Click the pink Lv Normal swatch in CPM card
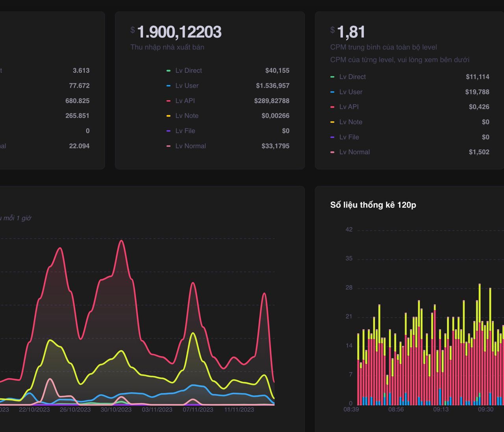Image resolution: width=504 pixels, height=432 pixels. (332, 152)
